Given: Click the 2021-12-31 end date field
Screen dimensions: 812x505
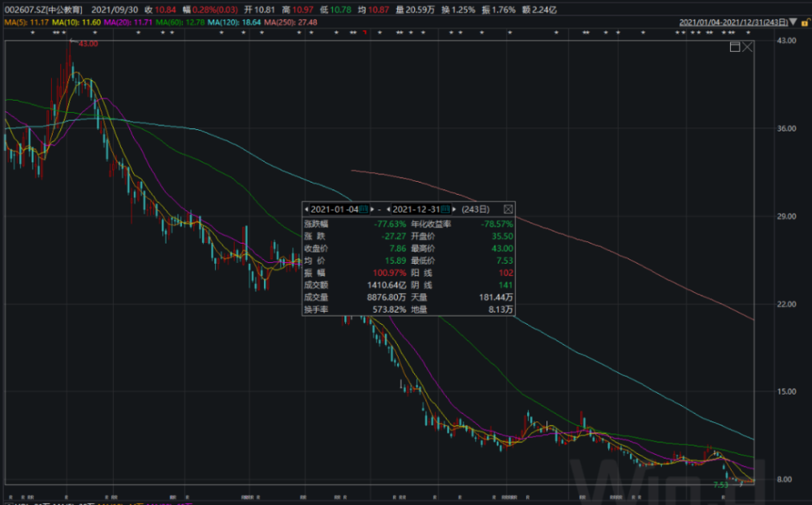Looking at the screenshot, I should (x=416, y=209).
